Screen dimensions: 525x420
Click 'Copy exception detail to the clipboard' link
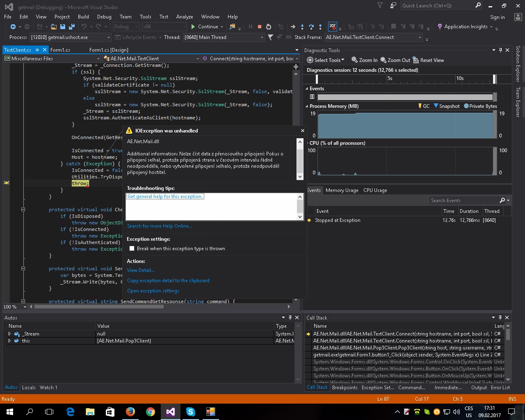(168, 281)
